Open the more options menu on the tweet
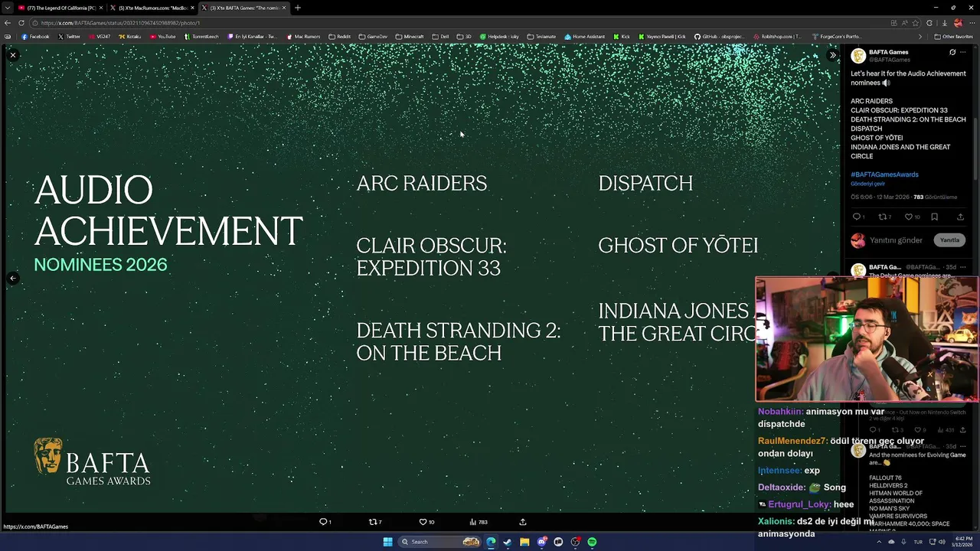 (963, 53)
